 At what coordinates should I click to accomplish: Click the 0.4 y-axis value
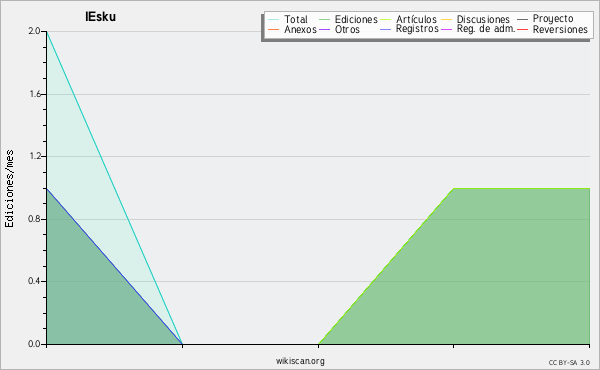click(34, 281)
